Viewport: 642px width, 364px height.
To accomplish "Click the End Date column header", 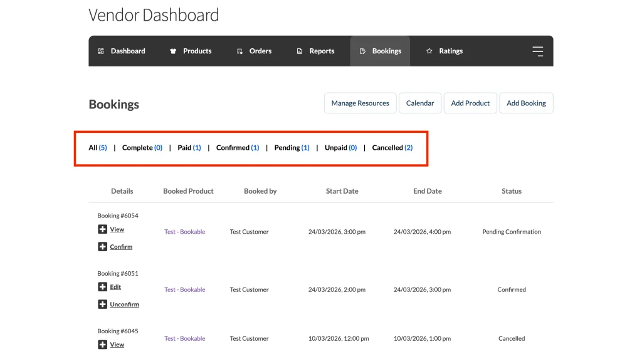I will pyautogui.click(x=428, y=191).
